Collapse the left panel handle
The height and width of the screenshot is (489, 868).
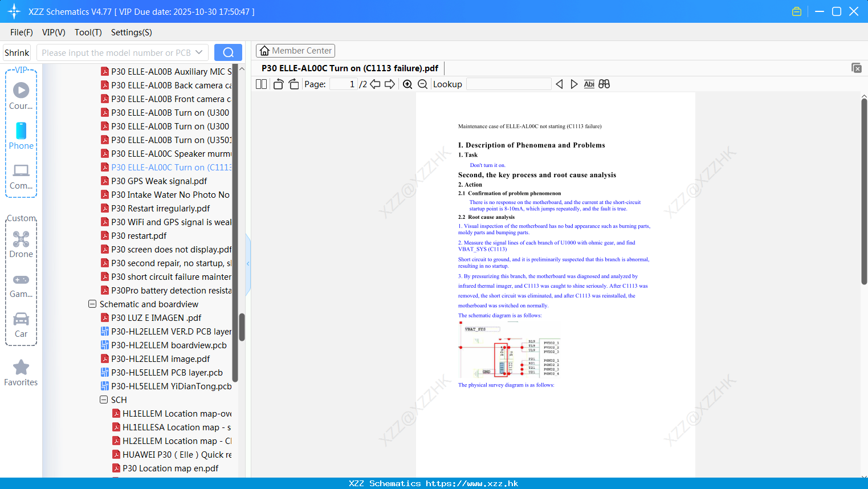tap(248, 264)
